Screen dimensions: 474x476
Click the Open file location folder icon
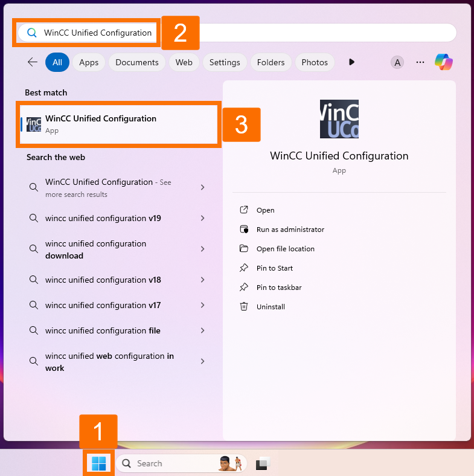(244, 249)
